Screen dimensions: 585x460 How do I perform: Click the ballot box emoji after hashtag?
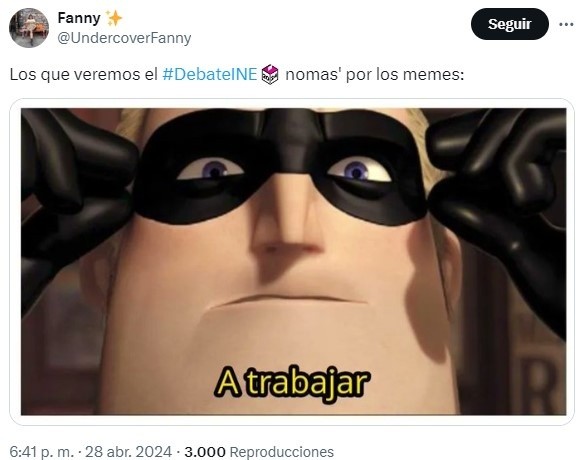(270, 74)
